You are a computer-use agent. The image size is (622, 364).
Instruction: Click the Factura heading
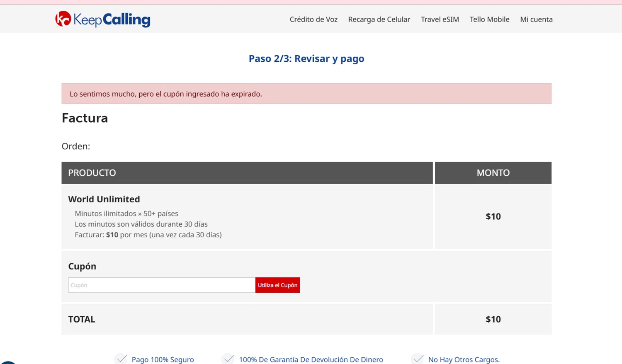pos(85,118)
